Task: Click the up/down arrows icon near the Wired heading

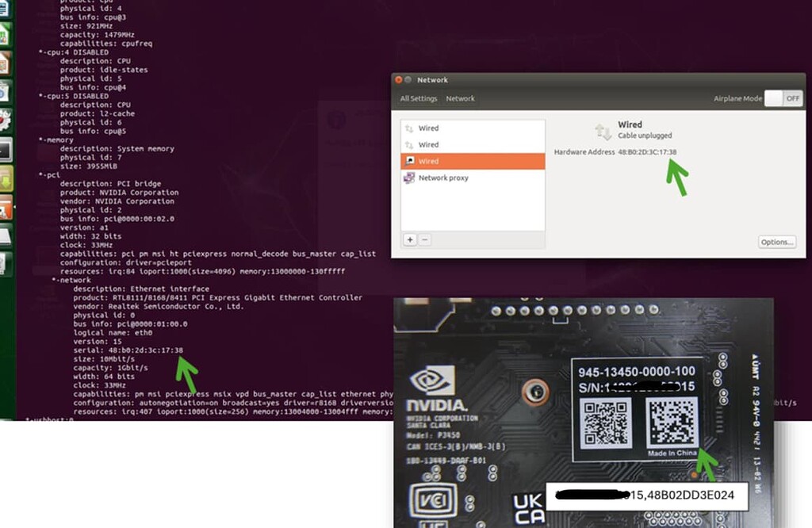Action: (x=601, y=128)
